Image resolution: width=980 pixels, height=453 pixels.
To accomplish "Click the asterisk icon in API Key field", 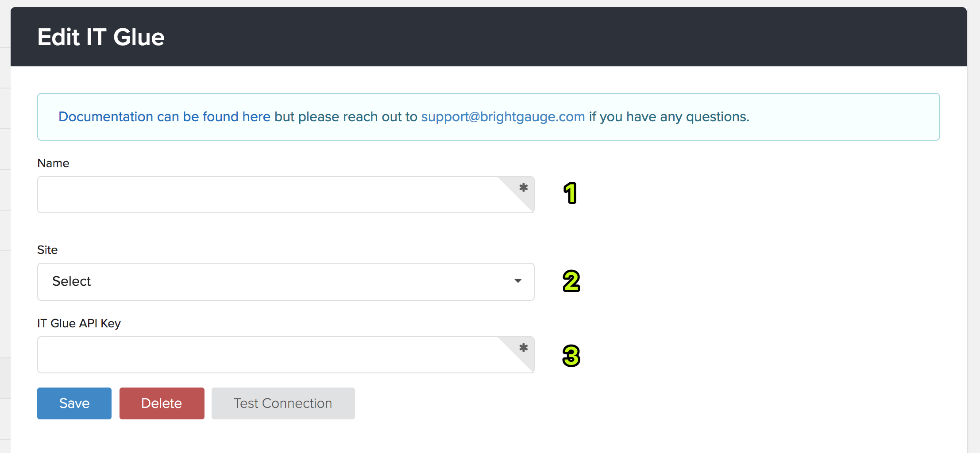I will tap(524, 348).
